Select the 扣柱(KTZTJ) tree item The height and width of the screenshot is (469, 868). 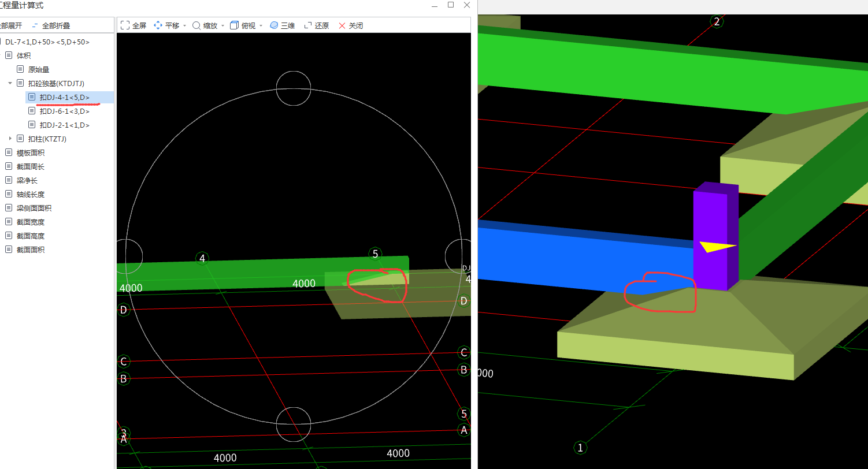pyautogui.click(x=47, y=139)
